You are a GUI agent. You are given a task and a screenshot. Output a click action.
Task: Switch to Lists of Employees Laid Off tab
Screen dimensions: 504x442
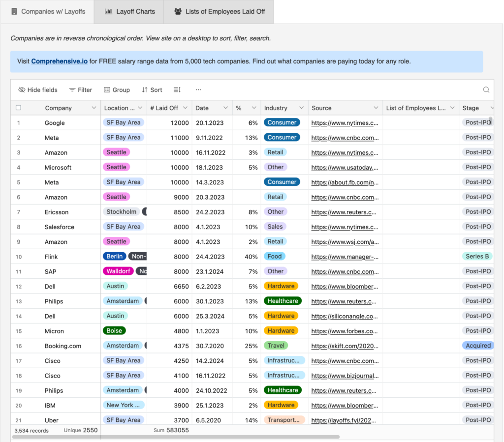(219, 11)
